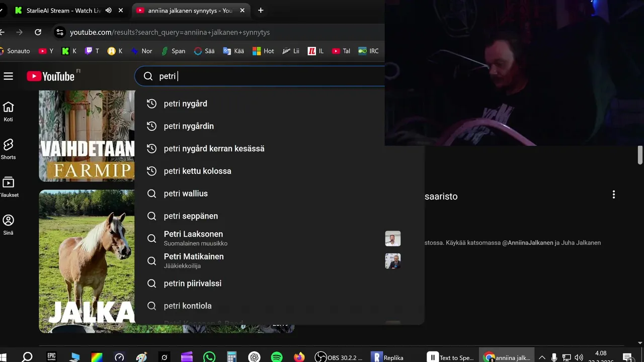Select suggestion 'Petri Laaksonen' Suomalainen muusikko
644x362 pixels.
click(x=279, y=238)
